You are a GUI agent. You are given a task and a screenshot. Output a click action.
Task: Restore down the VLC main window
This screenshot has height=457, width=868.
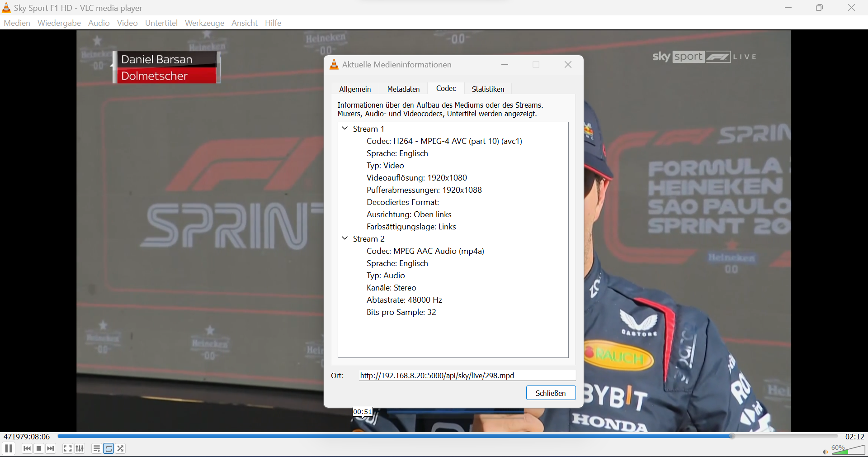[x=819, y=8]
